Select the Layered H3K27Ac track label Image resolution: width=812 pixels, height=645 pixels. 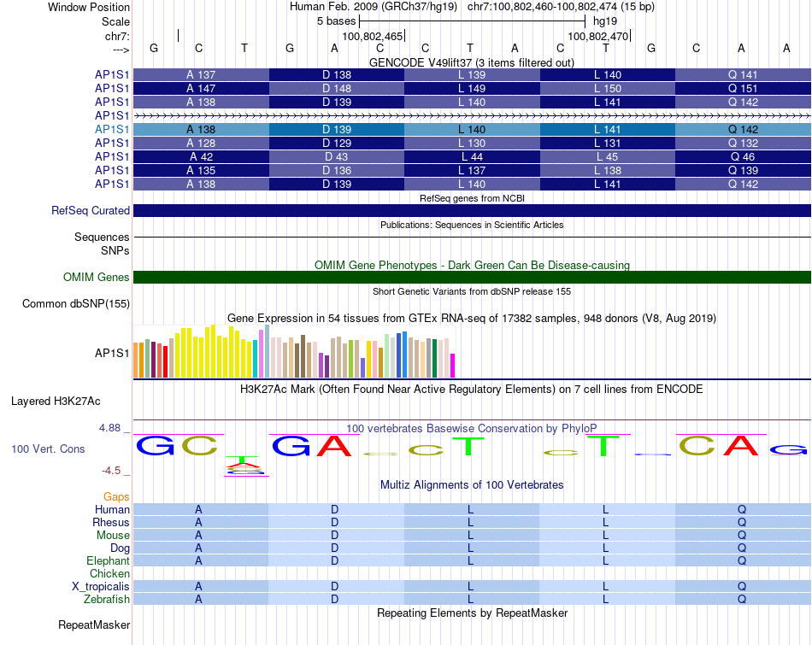click(x=56, y=402)
